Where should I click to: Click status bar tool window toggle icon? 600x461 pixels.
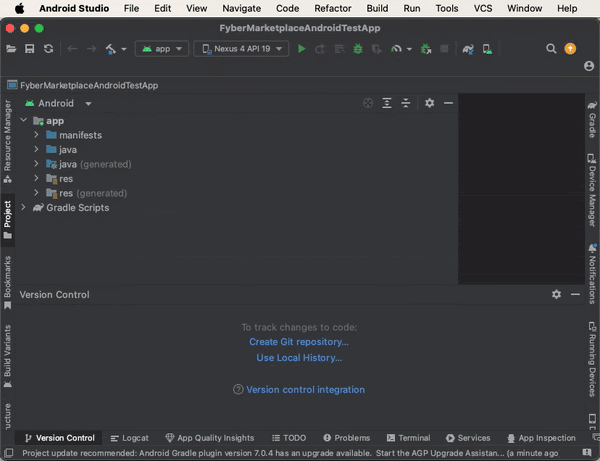click(9, 453)
